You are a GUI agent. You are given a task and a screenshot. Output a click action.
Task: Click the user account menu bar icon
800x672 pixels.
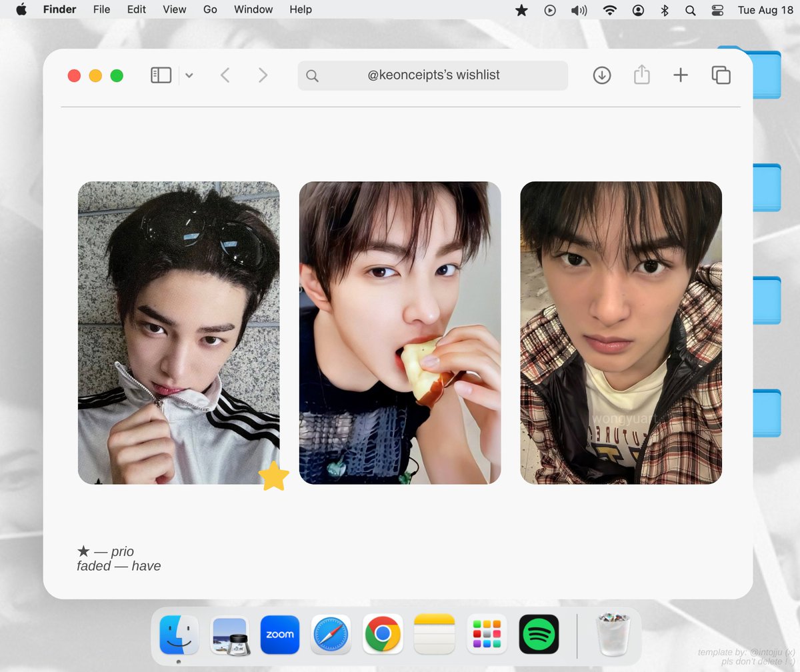click(x=638, y=10)
